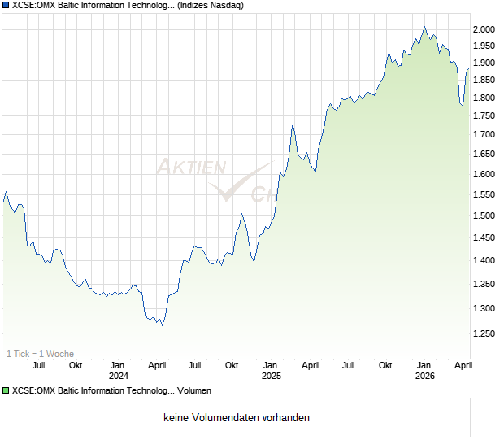
Task: Click the 1.850 price axis label
Action: (484, 80)
